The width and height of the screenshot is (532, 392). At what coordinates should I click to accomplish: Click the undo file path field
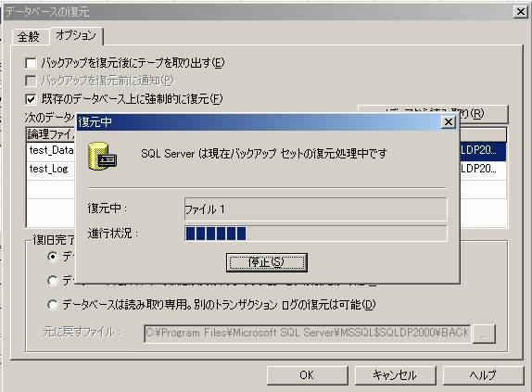pos(308,334)
